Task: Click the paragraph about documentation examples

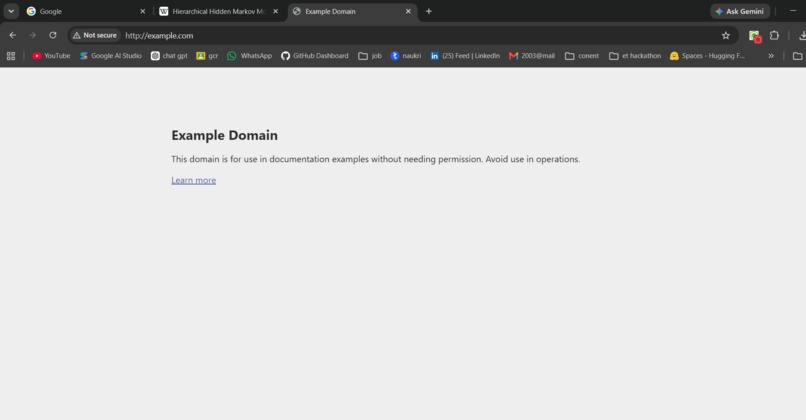Action: pos(376,159)
